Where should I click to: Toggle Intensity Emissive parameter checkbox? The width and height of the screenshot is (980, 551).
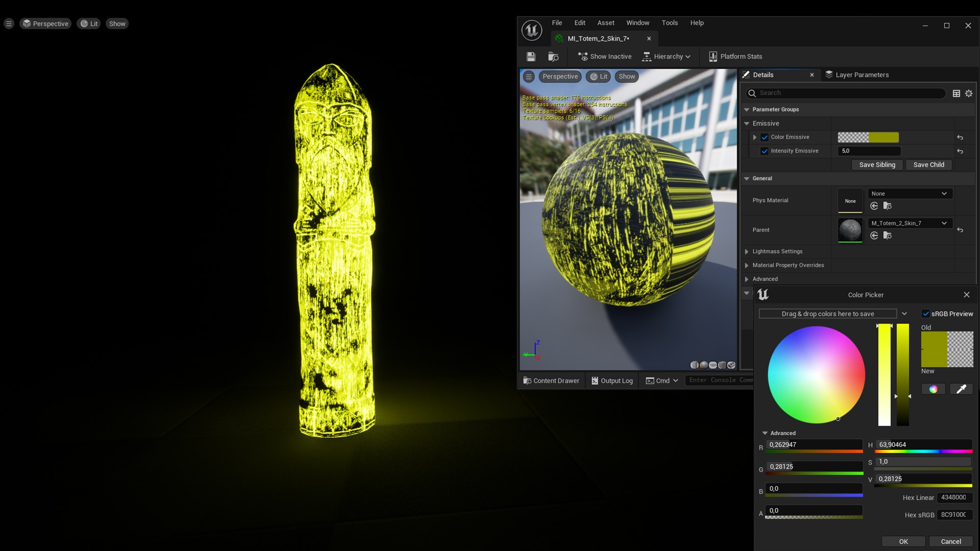[x=765, y=151]
